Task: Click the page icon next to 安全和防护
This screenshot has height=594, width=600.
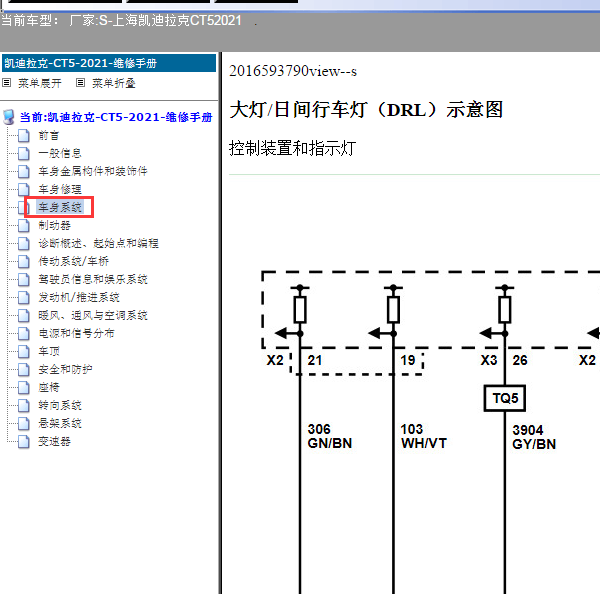Action: 24,369
